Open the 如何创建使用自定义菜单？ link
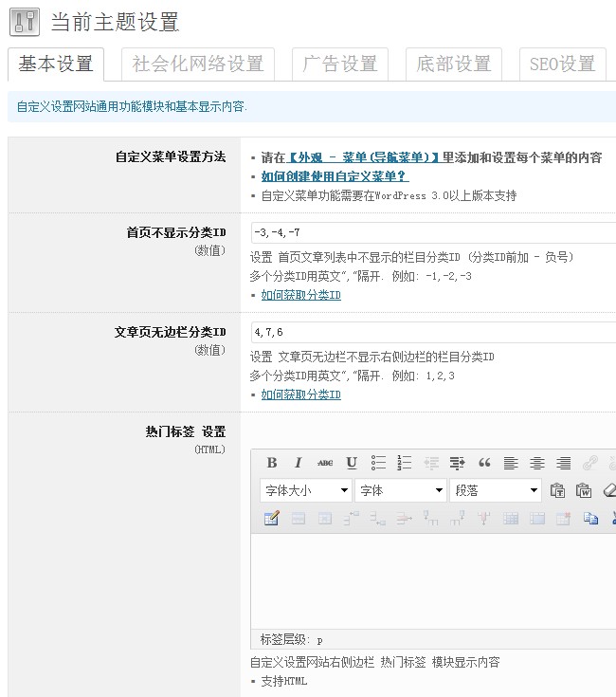Screen dimensions: 616x697 (x=335, y=176)
